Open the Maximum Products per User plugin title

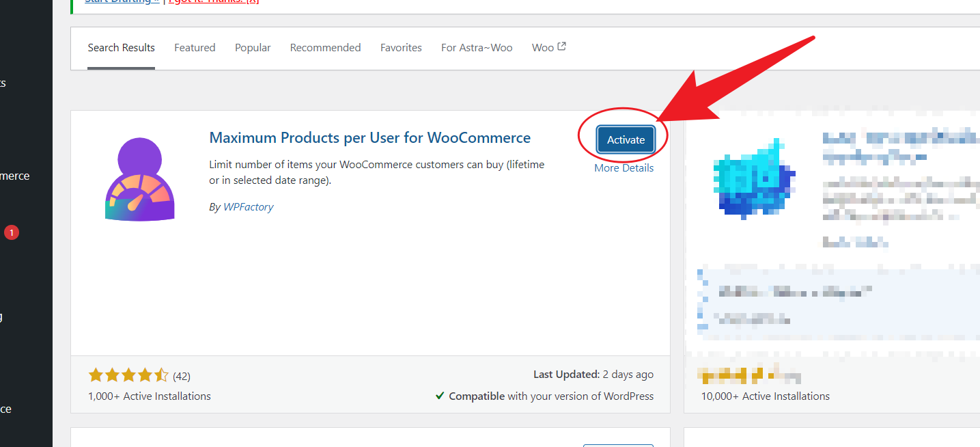click(x=369, y=138)
